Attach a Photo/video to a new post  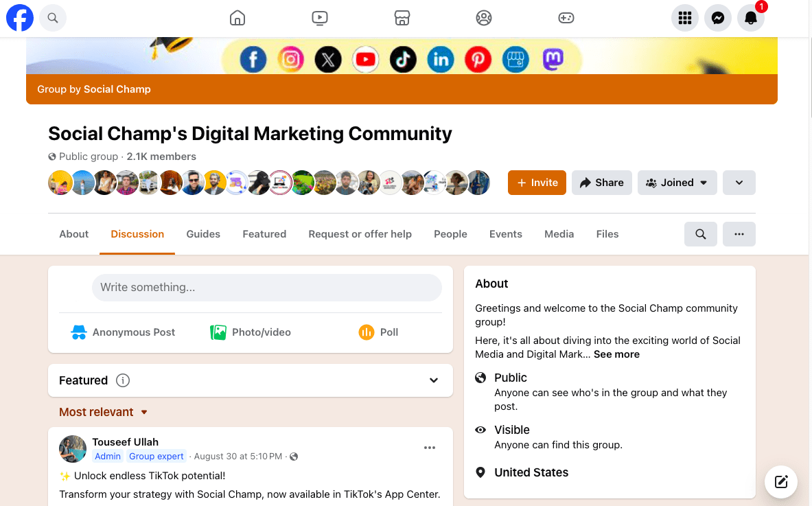(x=250, y=332)
